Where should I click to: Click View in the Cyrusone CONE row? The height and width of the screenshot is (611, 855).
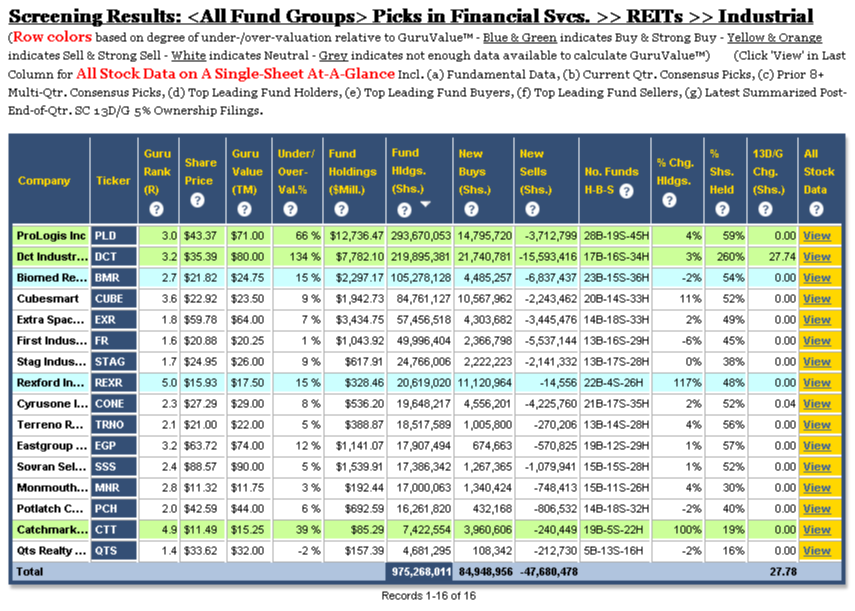pos(817,404)
